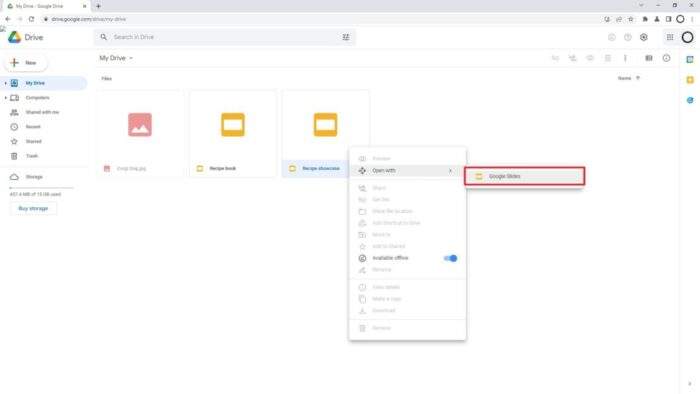Click the search magnifier icon
The width and height of the screenshot is (700, 394).
[104, 37]
